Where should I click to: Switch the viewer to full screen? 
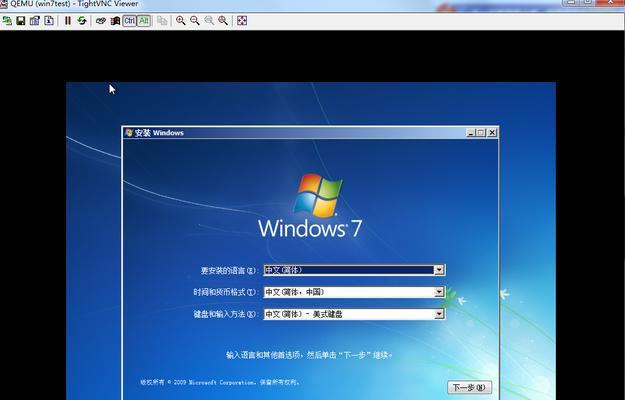[242, 21]
